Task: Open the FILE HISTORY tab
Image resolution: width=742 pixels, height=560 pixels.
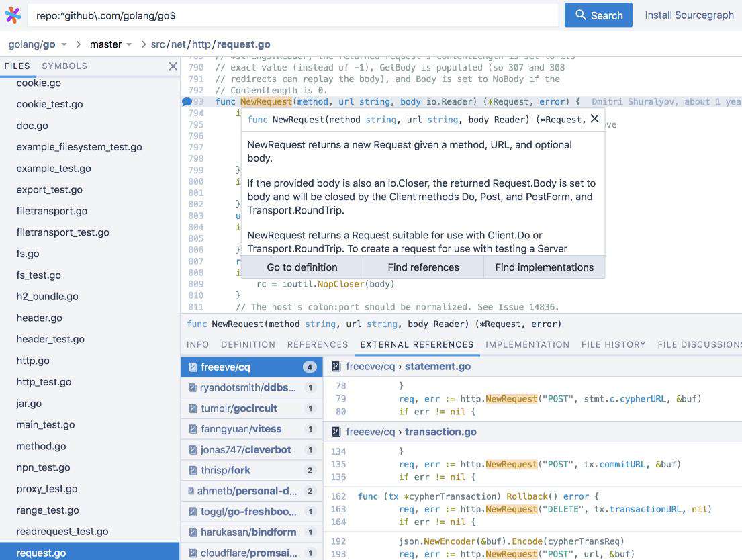Action: pos(613,344)
